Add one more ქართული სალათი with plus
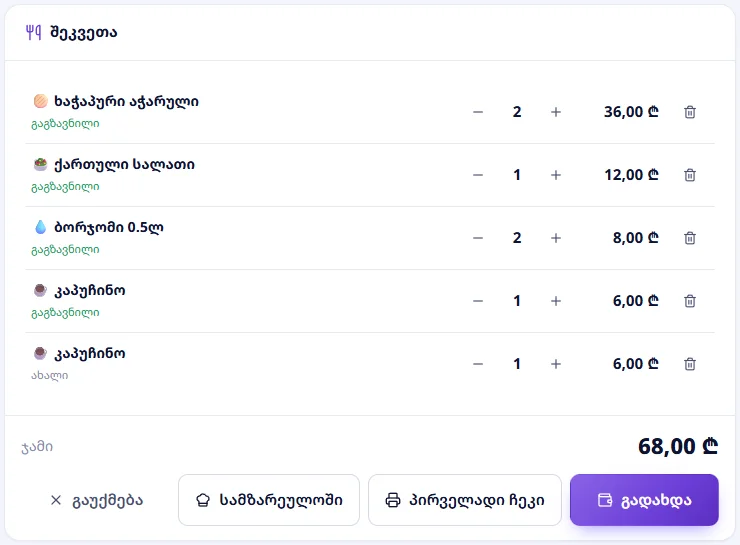740x545 pixels. coord(556,175)
